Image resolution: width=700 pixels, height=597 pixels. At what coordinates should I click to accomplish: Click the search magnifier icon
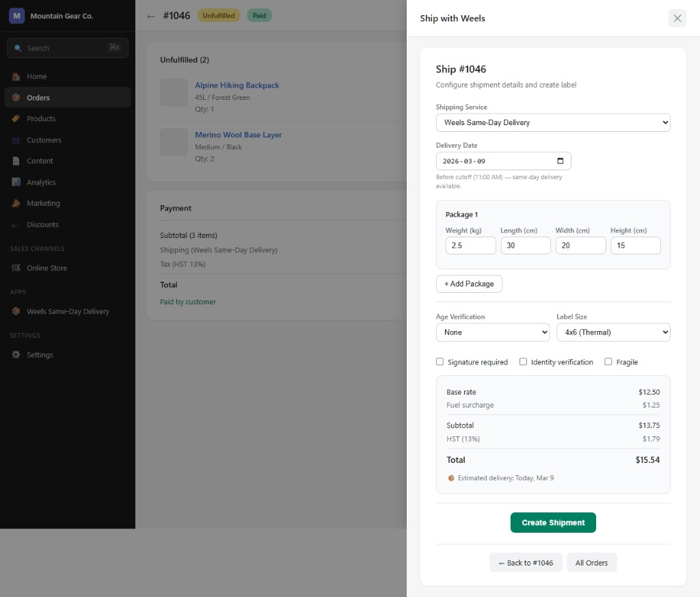pos(18,48)
